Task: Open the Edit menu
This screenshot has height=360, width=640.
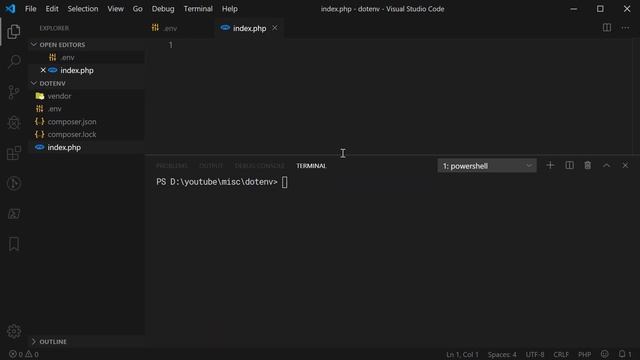Action: 52,9
